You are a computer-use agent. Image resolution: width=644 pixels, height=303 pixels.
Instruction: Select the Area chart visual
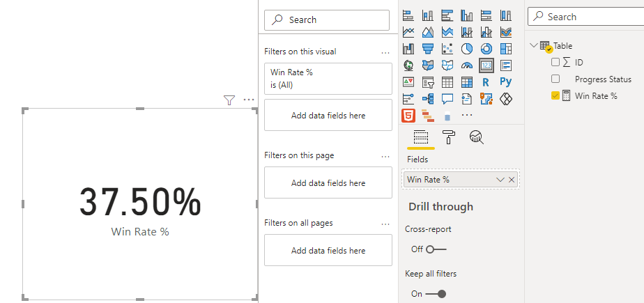[427, 32]
